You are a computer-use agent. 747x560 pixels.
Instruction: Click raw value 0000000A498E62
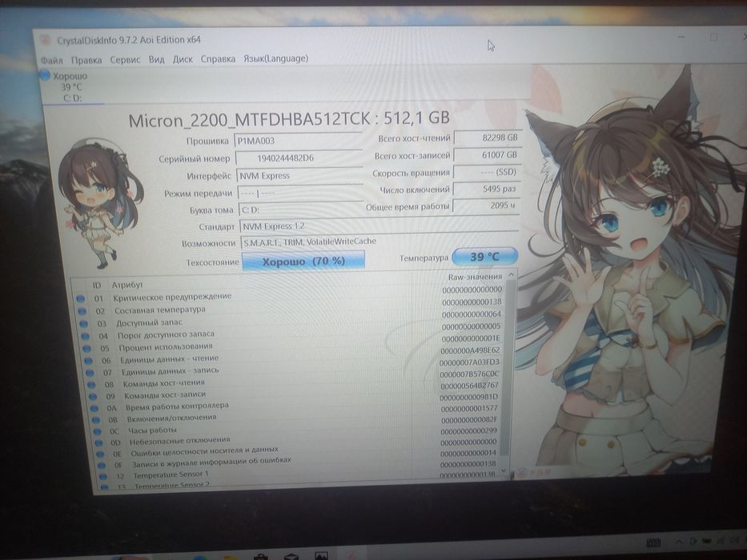[470, 350]
